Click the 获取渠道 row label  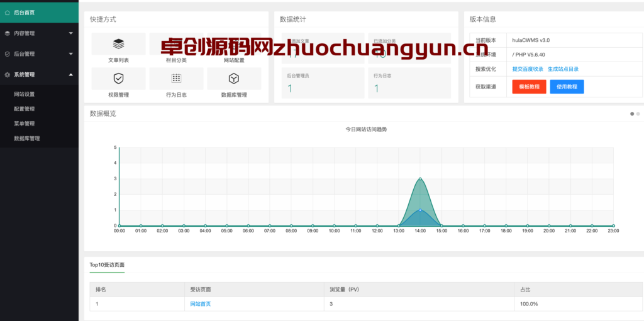click(x=486, y=87)
